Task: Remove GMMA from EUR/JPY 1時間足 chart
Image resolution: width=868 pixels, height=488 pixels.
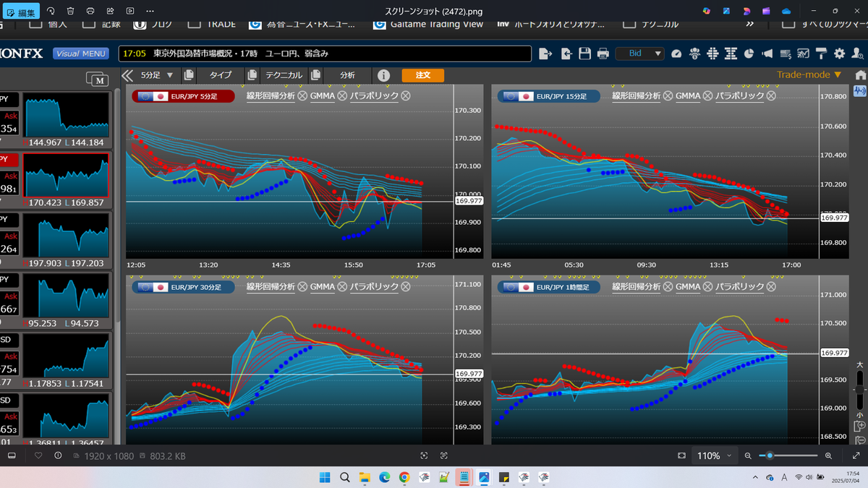Action: [x=707, y=287]
